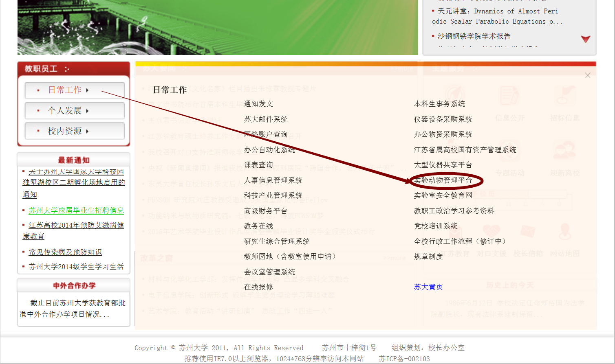Open 办公物资采购系统
The image size is (615, 364).
pyautogui.click(x=443, y=134)
